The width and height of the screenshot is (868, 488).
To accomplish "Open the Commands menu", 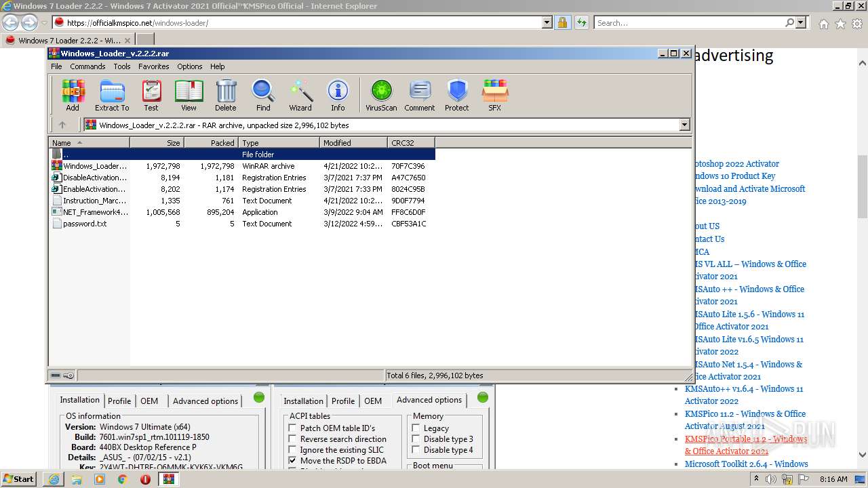I will (x=87, y=66).
